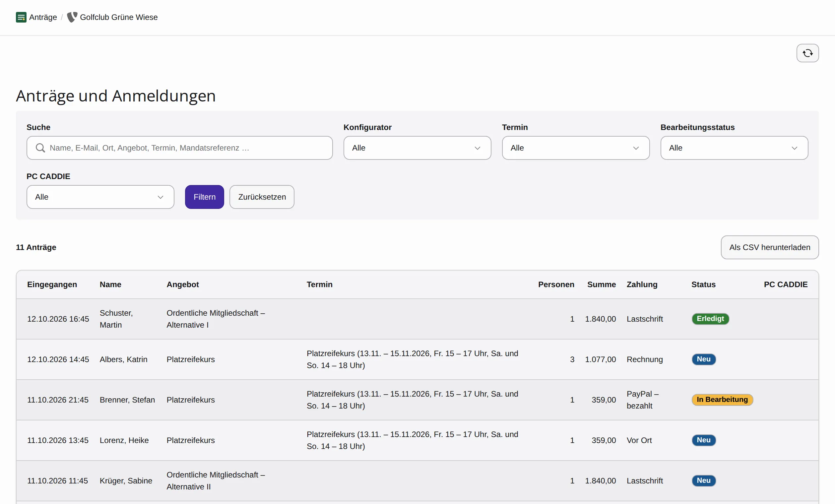
Task: Focus the Suche text field
Action: [180, 148]
